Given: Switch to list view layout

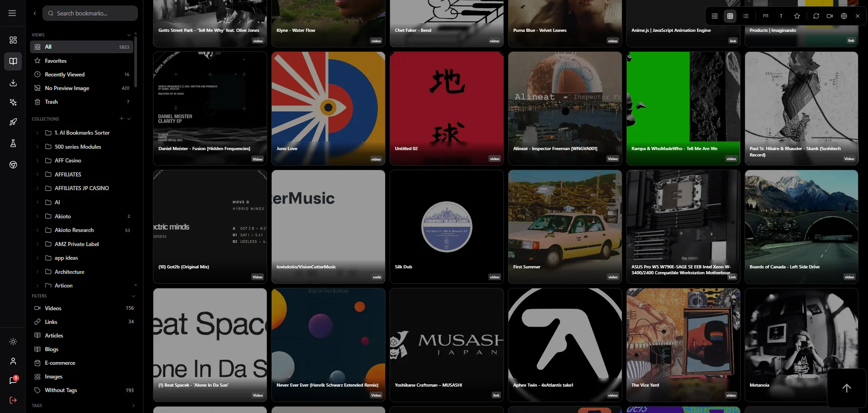Looking at the screenshot, I should pos(746,16).
